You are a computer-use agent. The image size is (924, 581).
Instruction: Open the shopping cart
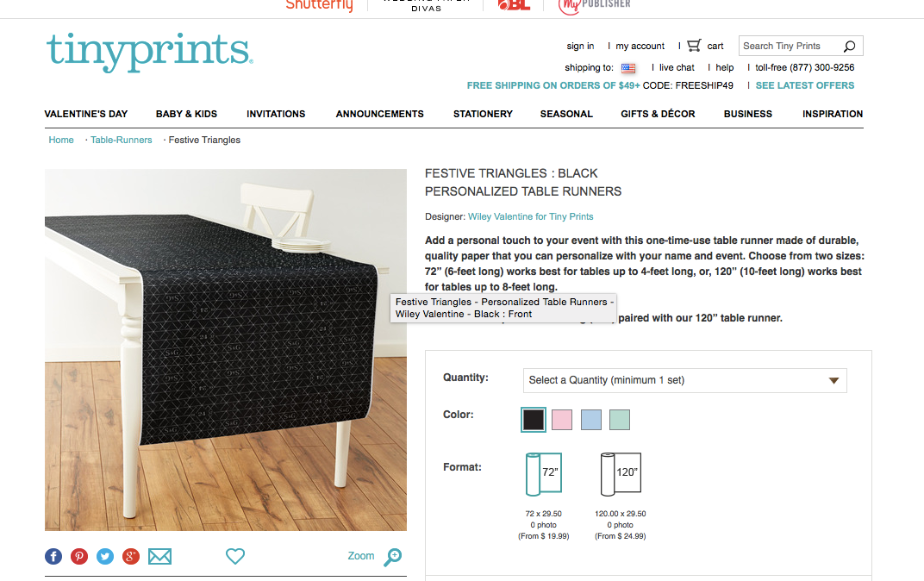694,46
